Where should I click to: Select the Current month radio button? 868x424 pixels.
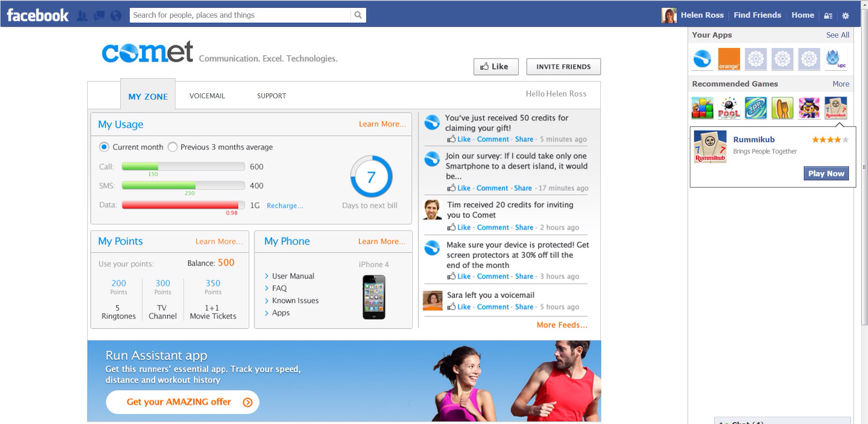(x=104, y=147)
